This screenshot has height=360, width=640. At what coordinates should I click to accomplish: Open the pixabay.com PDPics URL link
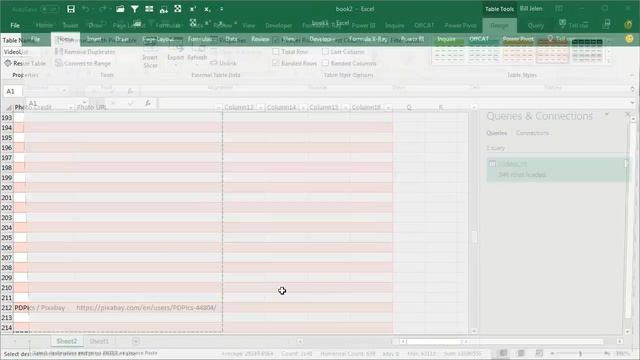pyautogui.click(x=146, y=308)
